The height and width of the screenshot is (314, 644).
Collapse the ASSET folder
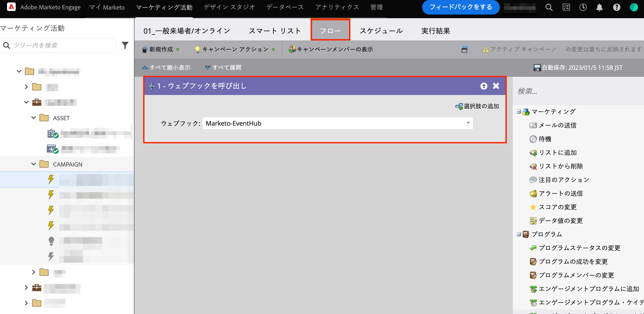34,118
